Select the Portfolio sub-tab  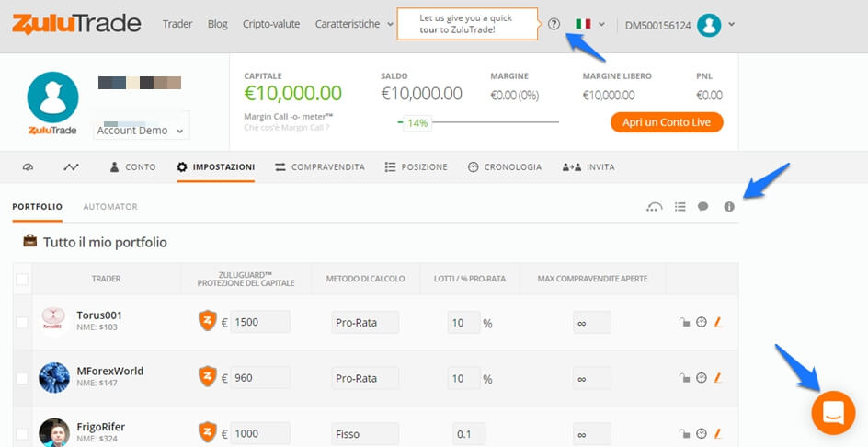coord(37,207)
